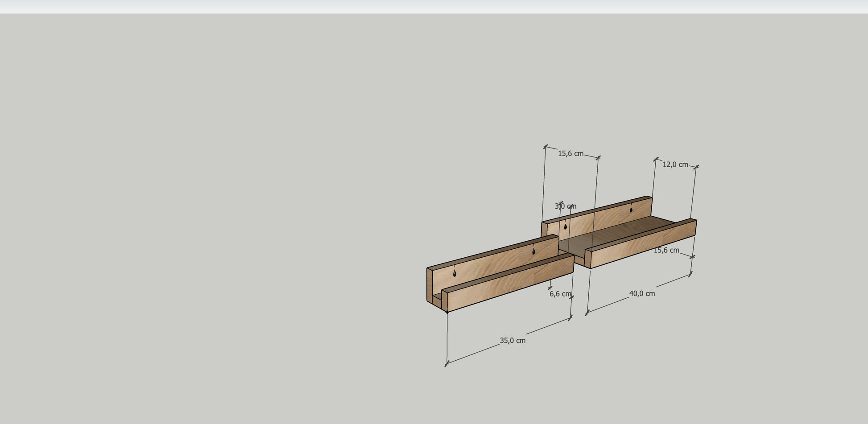The height and width of the screenshot is (424, 868).
Task: Click right keyhole hanger on the front shelf
Action: [533, 252]
